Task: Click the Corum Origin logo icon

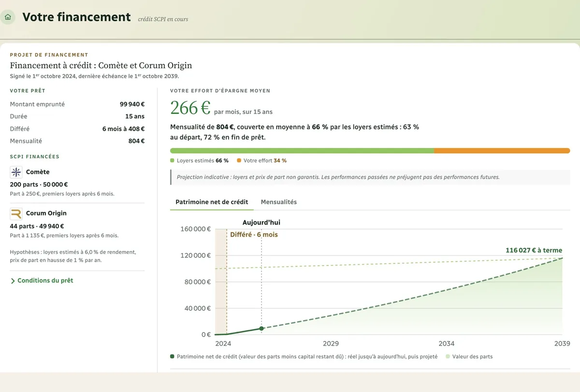Action: click(x=16, y=213)
